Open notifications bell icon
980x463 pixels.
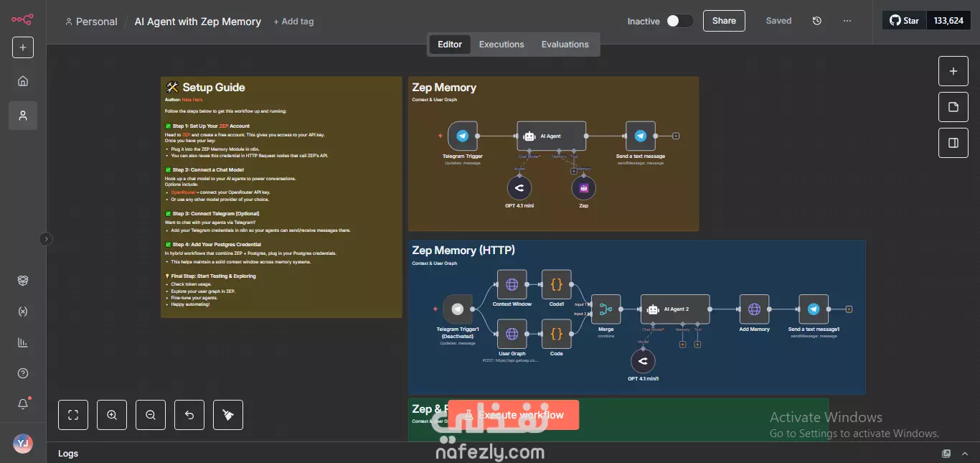click(23, 404)
